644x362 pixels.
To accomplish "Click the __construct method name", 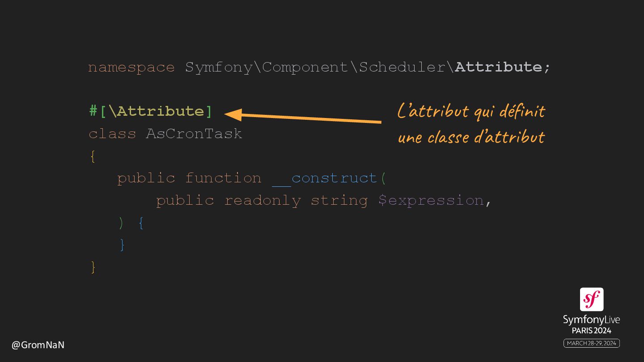I will (325, 178).
